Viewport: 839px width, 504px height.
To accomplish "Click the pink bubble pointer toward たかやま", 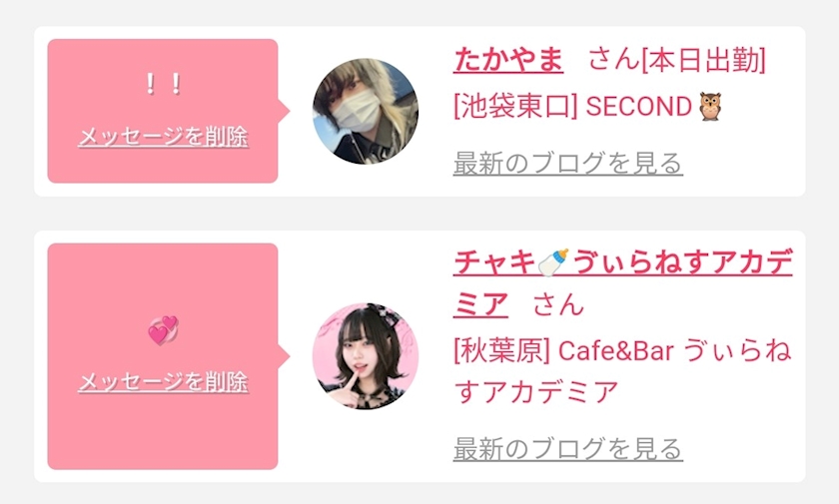I will (x=284, y=111).
